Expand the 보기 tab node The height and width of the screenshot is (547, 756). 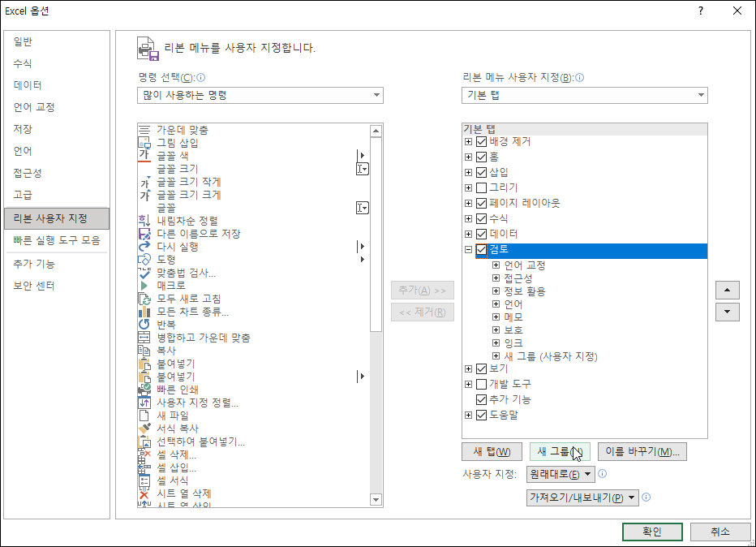[468, 369]
